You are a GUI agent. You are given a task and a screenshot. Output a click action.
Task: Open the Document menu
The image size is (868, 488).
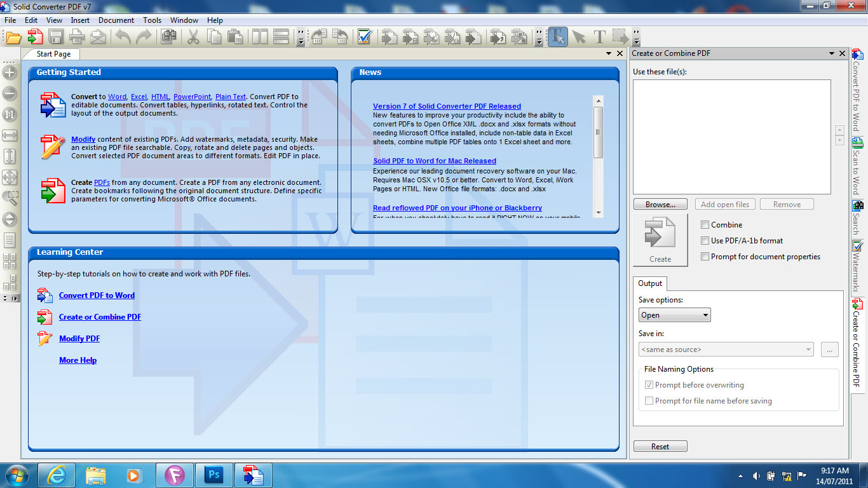point(116,20)
